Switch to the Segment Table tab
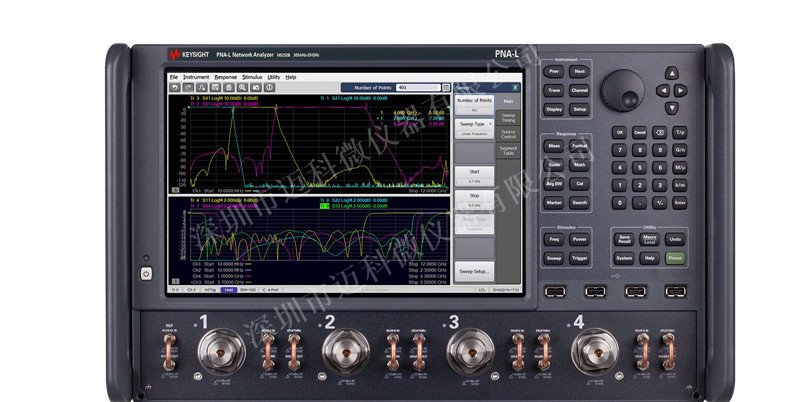800x402 pixels. pyautogui.click(x=508, y=150)
